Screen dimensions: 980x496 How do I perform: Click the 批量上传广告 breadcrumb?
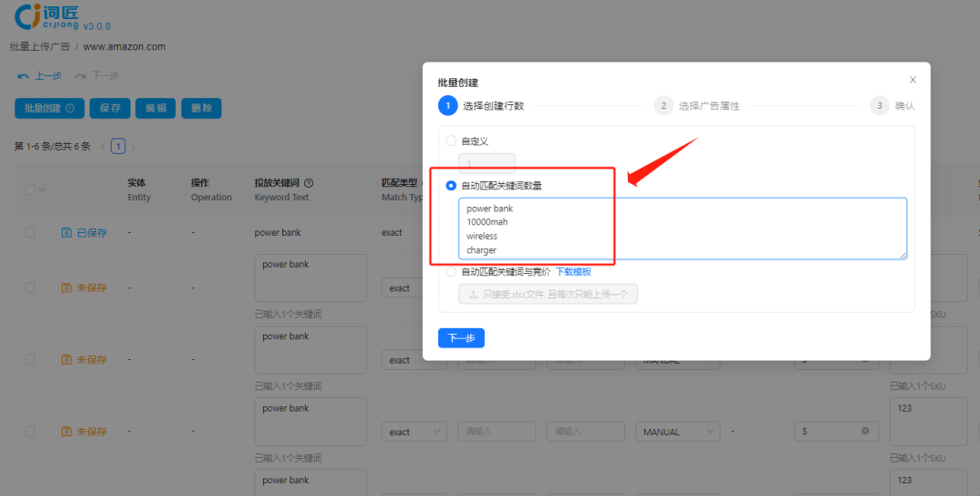[x=40, y=47]
